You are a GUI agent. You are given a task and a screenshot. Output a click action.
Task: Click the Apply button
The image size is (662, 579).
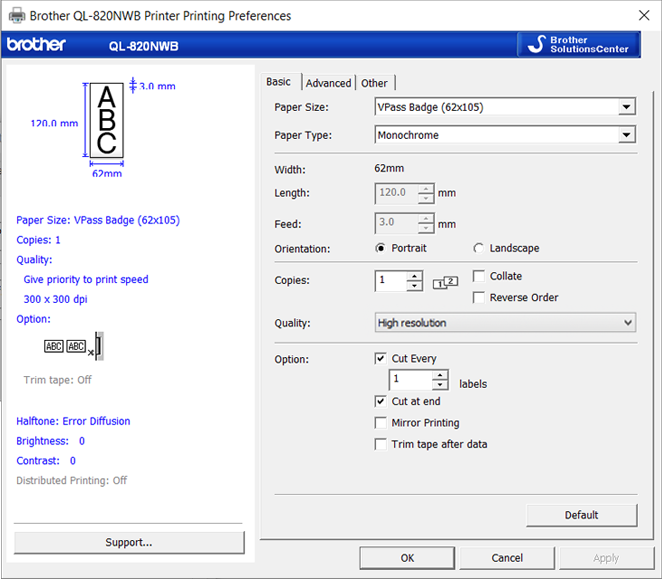pyautogui.click(x=606, y=558)
